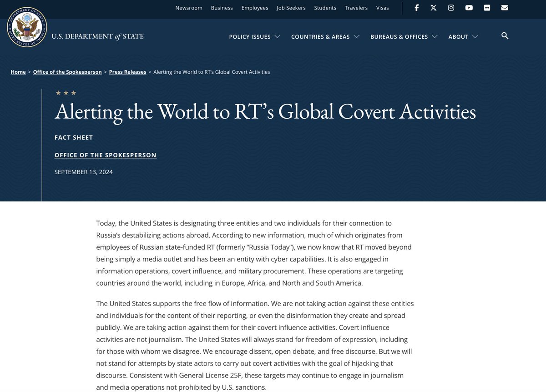Click paragraph starting 'The United States supports'

coord(255,346)
